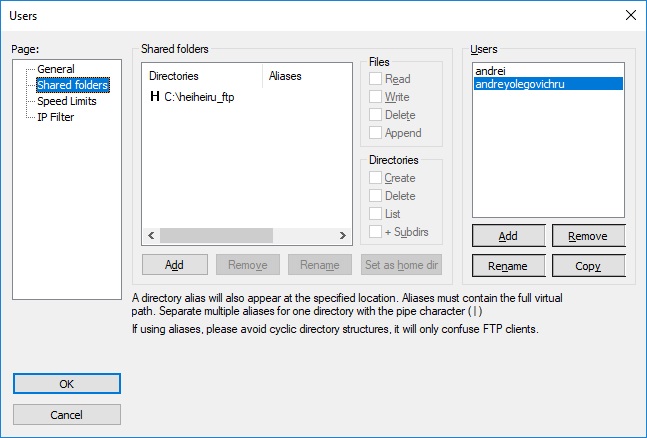Select Shared folders in page tree
647x438 pixels.
tap(73, 85)
